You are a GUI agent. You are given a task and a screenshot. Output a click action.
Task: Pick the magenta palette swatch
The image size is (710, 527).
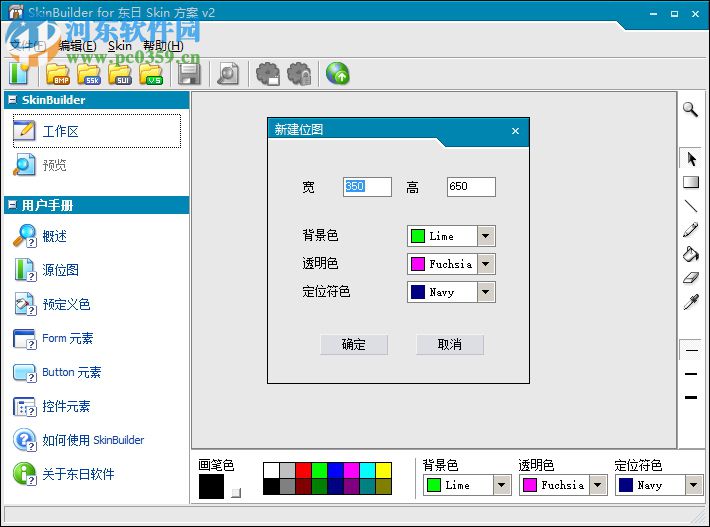coord(351,470)
